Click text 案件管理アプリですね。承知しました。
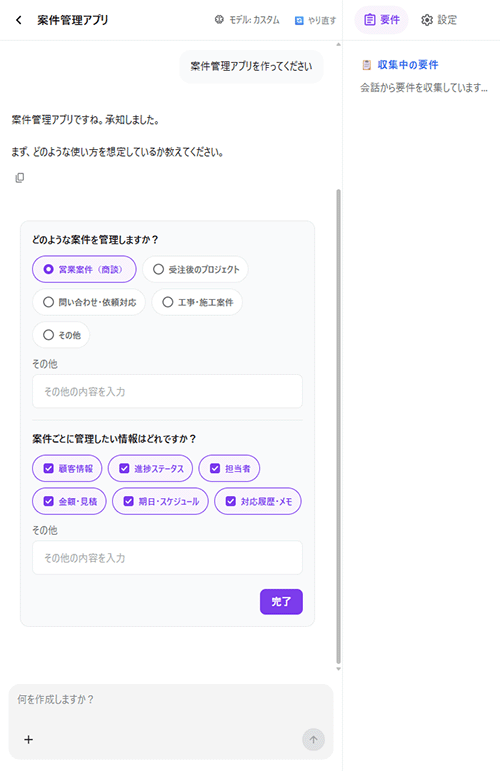The height and width of the screenshot is (771, 500). point(86,119)
